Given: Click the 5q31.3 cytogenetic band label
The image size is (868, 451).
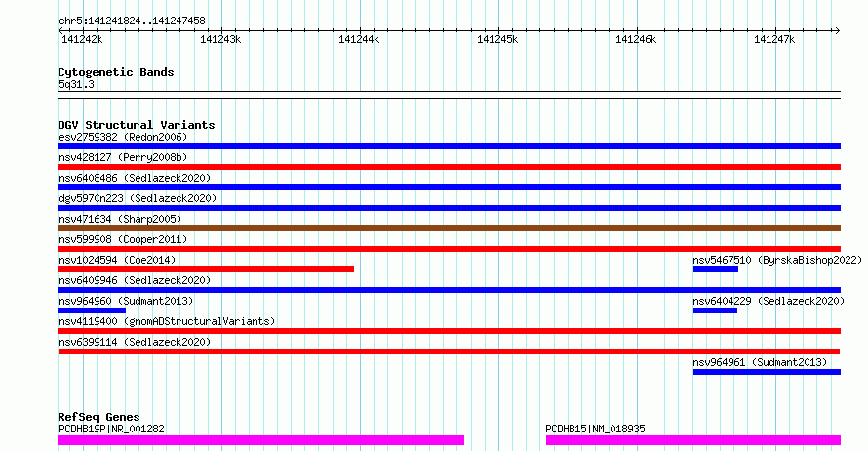Looking at the screenshot, I should (x=76, y=84).
